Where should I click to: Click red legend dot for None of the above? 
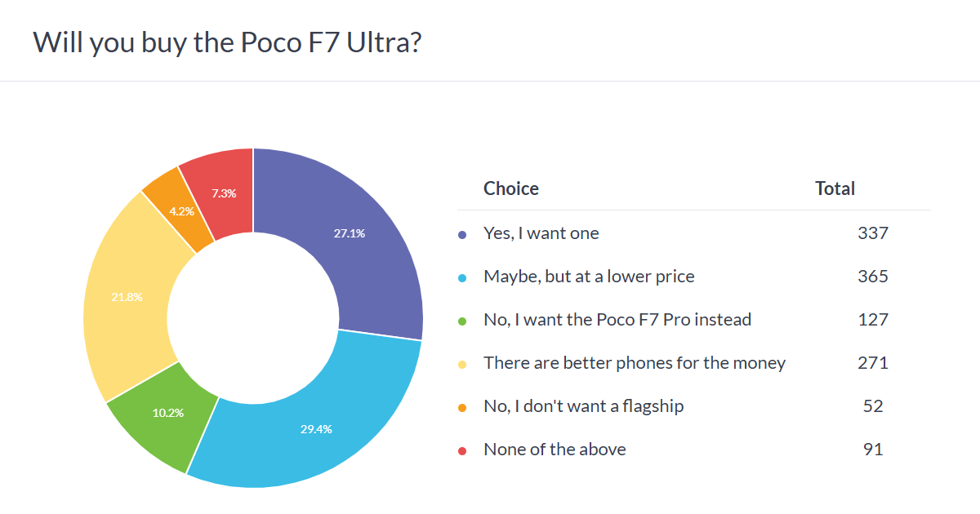click(462, 450)
